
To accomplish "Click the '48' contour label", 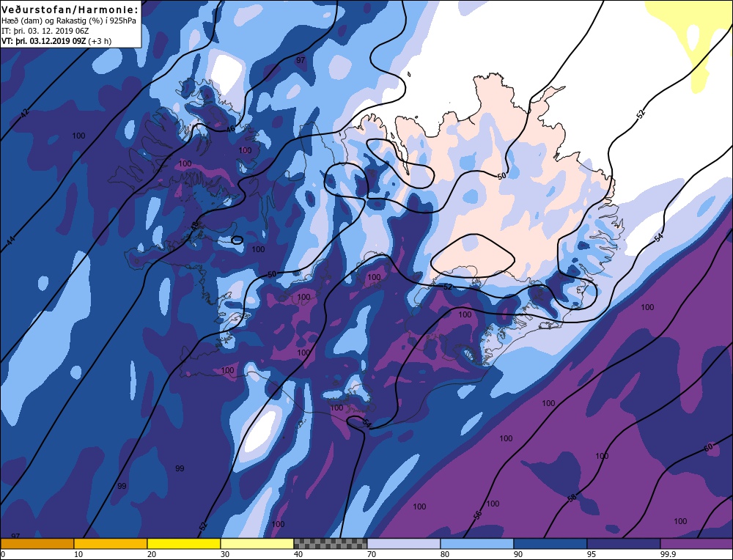I will (x=195, y=226).
